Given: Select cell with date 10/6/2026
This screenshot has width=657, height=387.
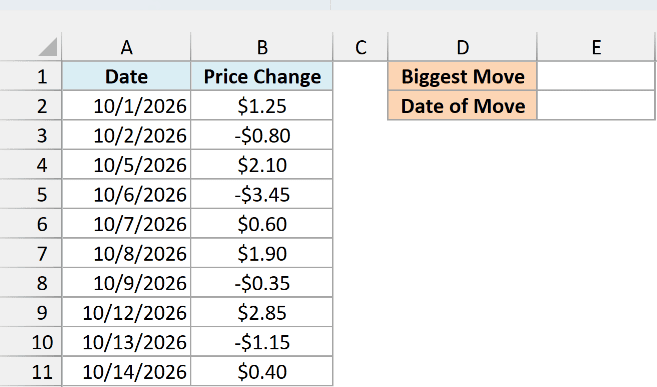Looking at the screenshot, I should pos(126,194).
